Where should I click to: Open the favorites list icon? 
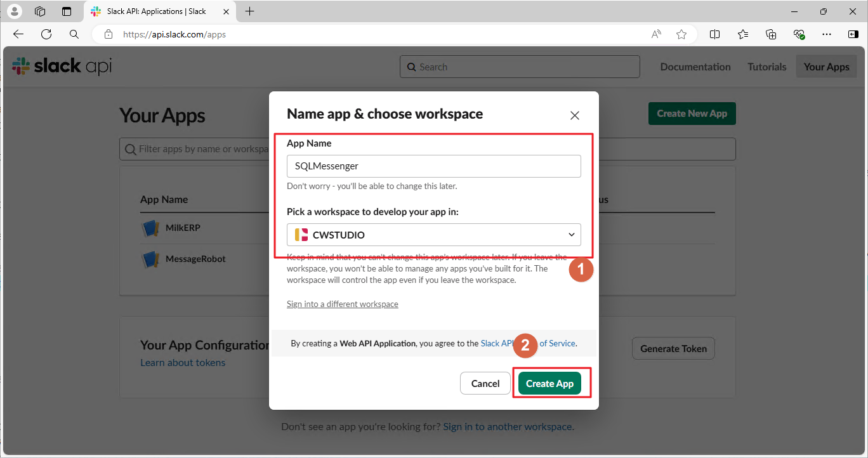743,34
